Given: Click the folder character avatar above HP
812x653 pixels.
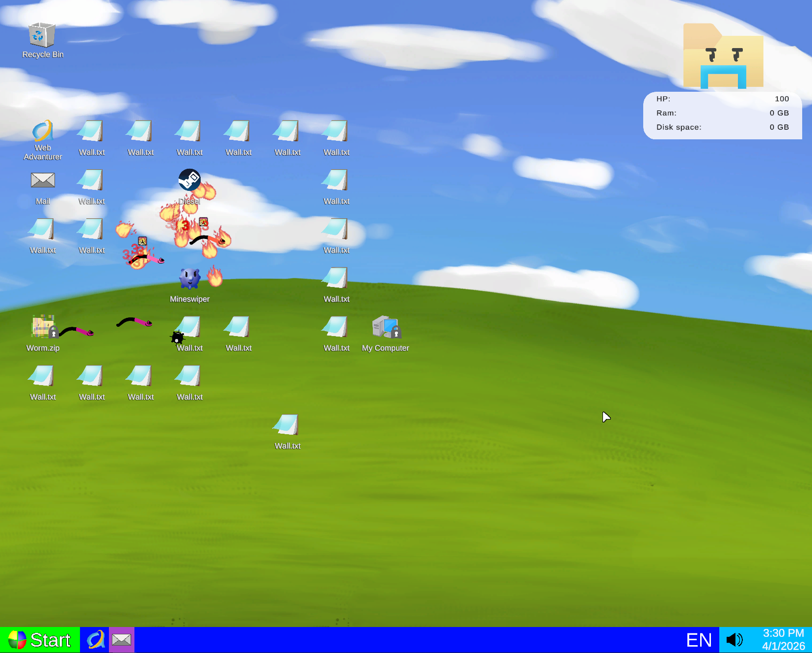Looking at the screenshot, I should pos(723,56).
